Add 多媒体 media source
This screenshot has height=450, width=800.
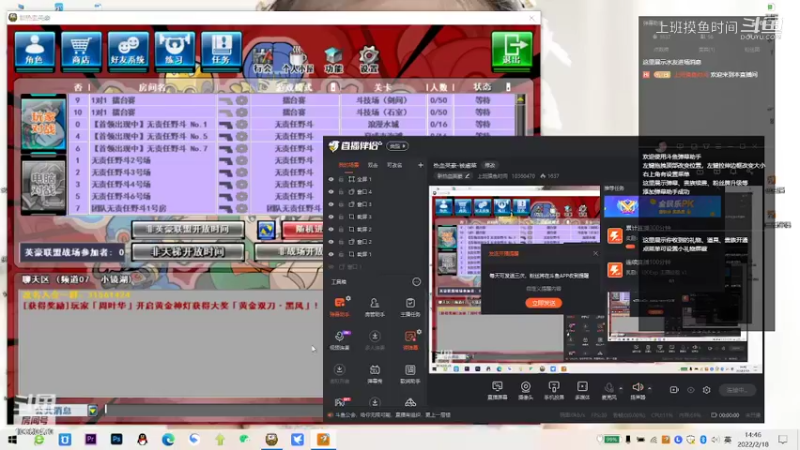pyautogui.click(x=582, y=390)
